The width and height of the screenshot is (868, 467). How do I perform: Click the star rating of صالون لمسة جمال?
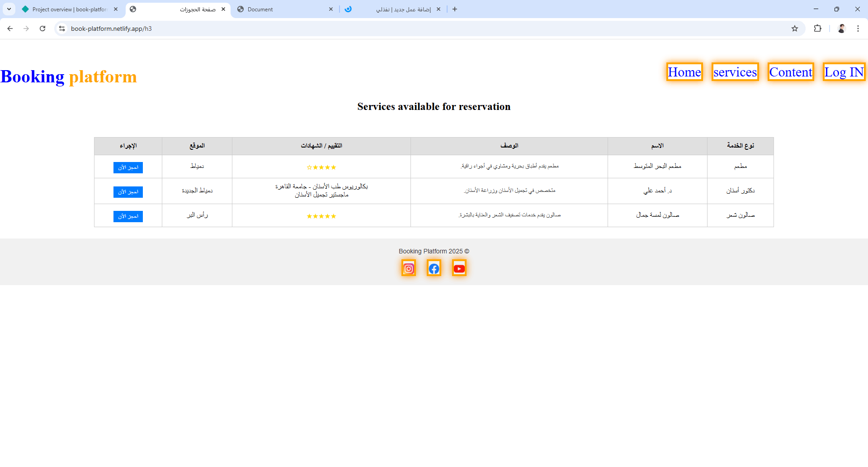[321, 216]
